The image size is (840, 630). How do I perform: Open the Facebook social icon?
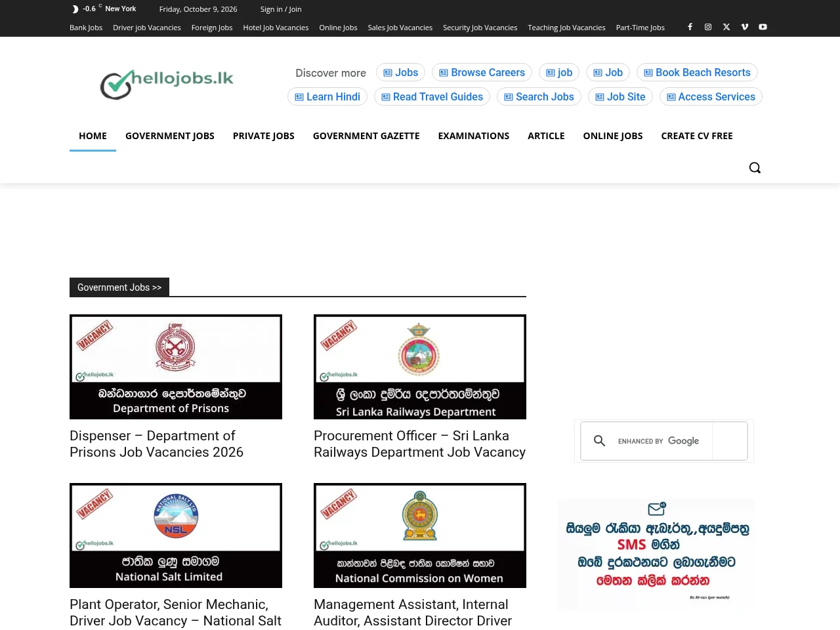(690, 27)
